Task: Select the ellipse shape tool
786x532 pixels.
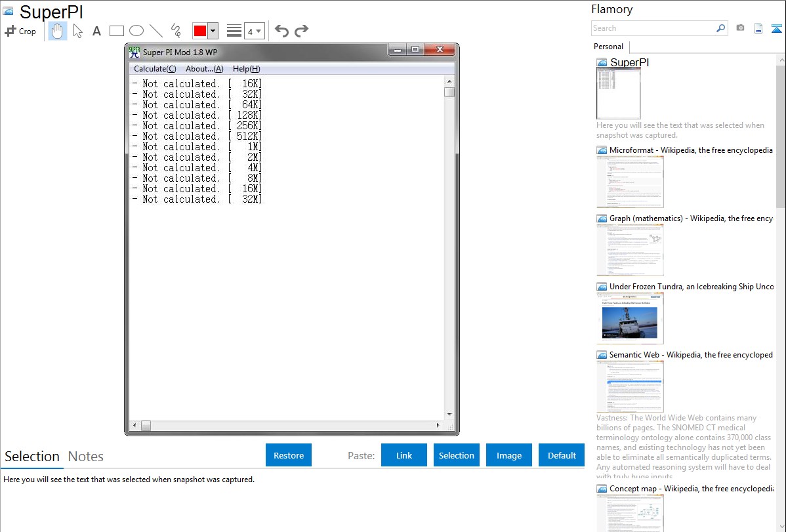Action: 136,31
